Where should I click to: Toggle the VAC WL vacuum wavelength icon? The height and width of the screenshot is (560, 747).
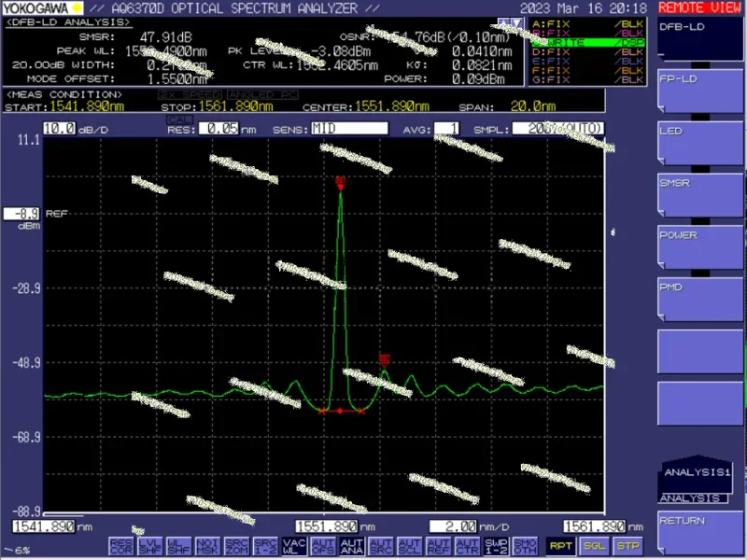(294, 546)
